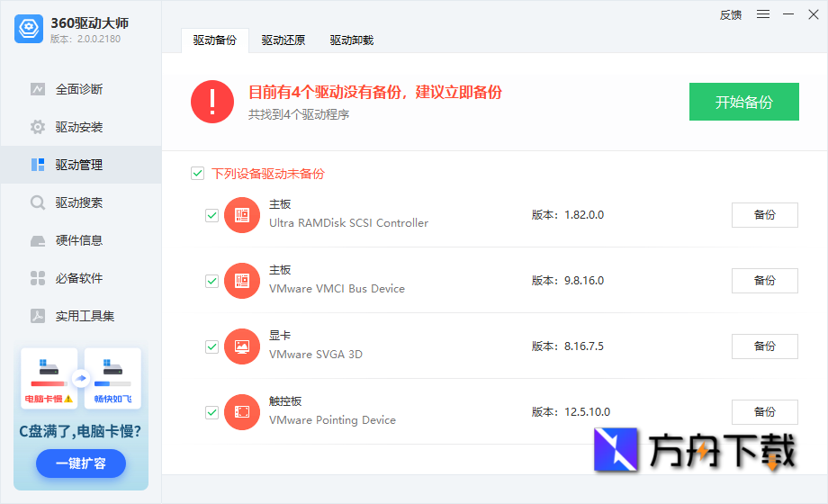Click the 360驱动大师 logo icon
This screenshot has height=504, width=828.
point(29,29)
